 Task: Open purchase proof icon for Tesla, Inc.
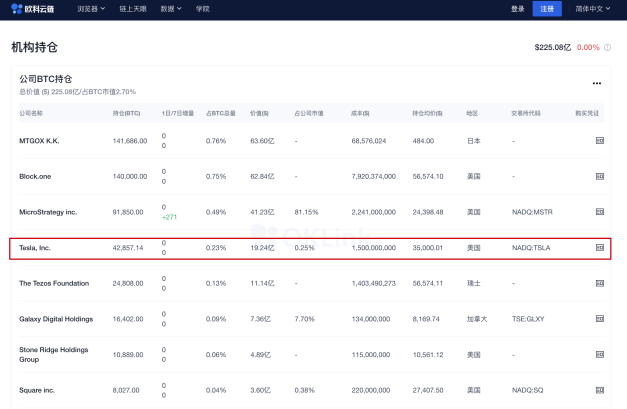[599, 247]
